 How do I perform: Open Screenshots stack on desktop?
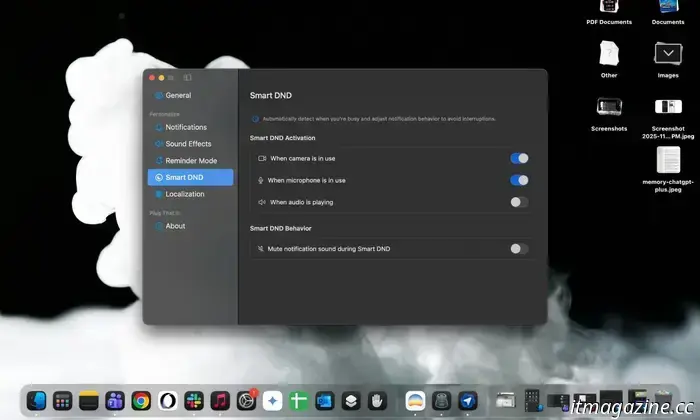tap(609, 107)
